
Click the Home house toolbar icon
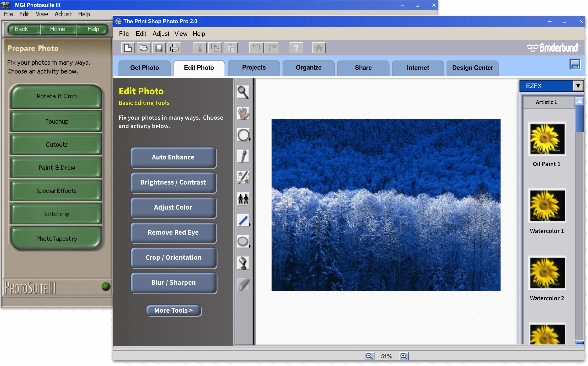click(319, 48)
